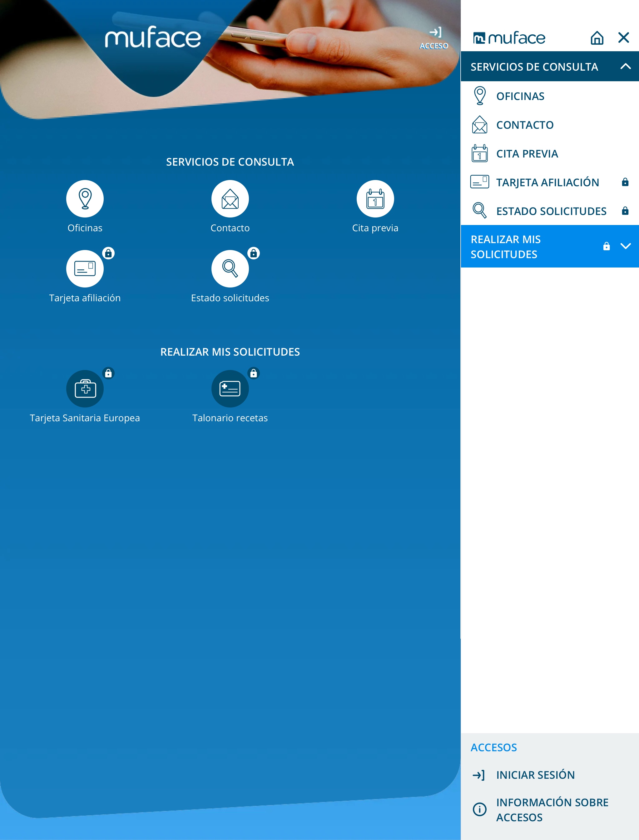Open INFORMACIÓN SOBRE ACCESOS link
Viewport: 639px width, 840px height.
pos(552,810)
